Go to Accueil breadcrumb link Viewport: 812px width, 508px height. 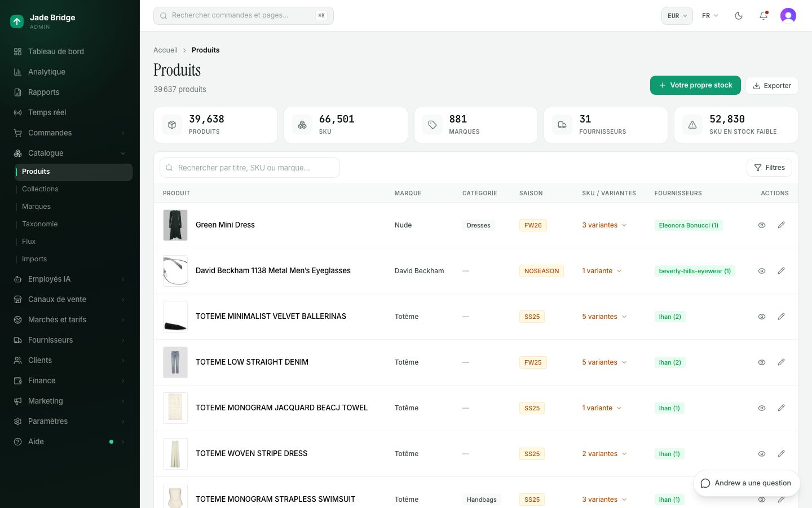tap(165, 50)
